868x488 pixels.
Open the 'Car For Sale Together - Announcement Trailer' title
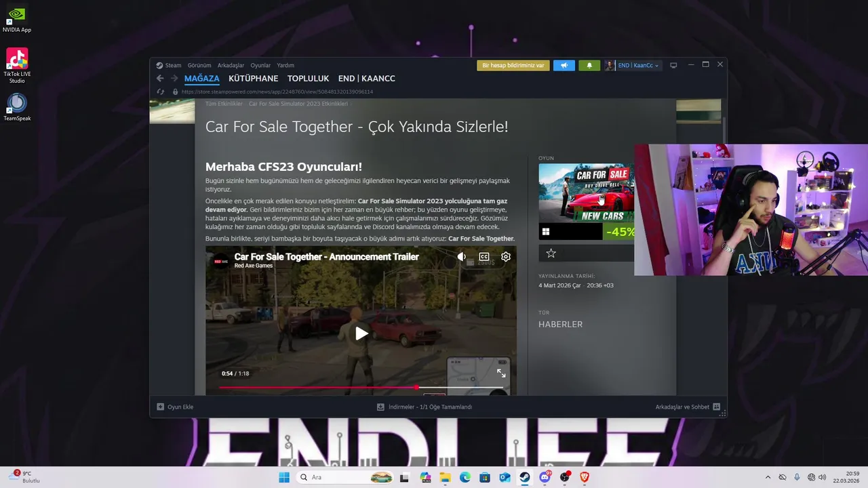pyautogui.click(x=326, y=257)
